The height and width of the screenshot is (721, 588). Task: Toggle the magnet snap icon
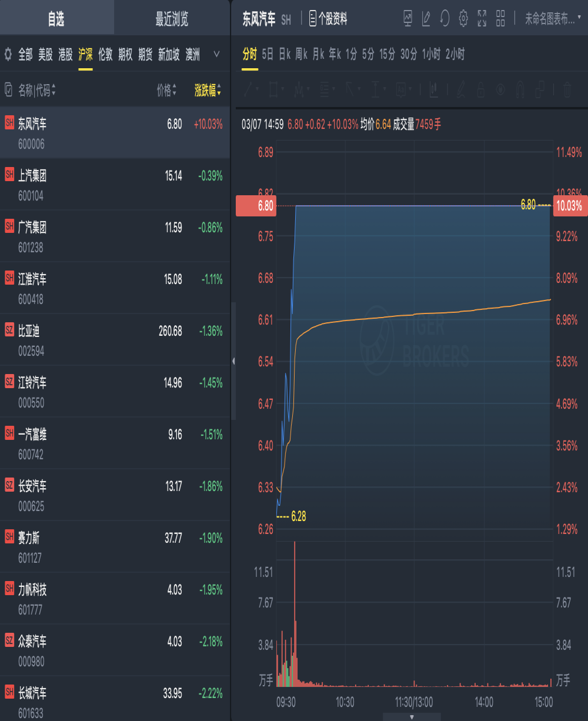(x=520, y=89)
